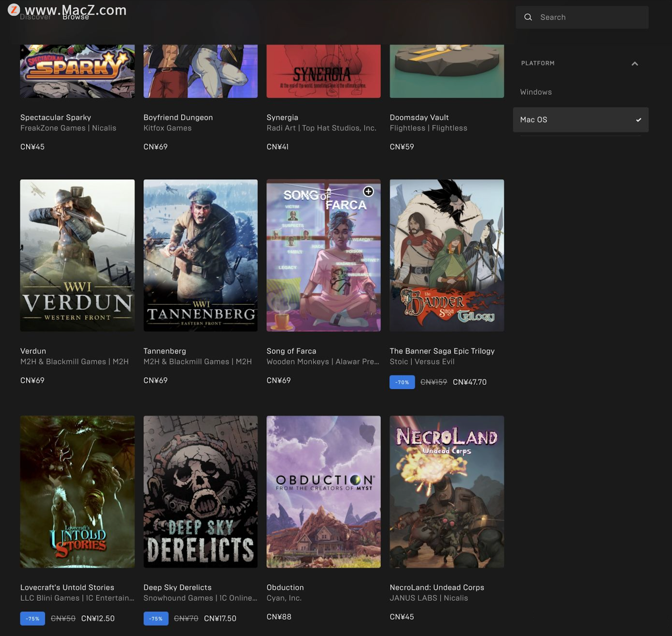
Task: Click the search magnifier icon
Action: [528, 17]
